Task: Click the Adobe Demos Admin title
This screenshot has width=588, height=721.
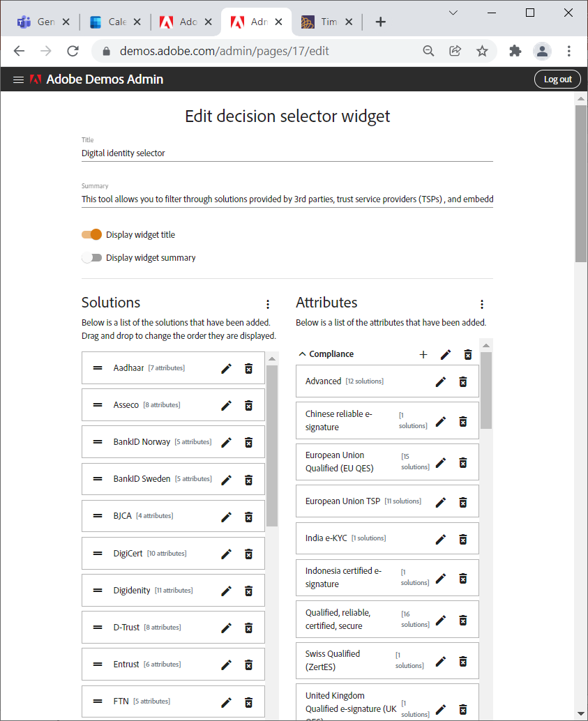Action: (105, 79)
